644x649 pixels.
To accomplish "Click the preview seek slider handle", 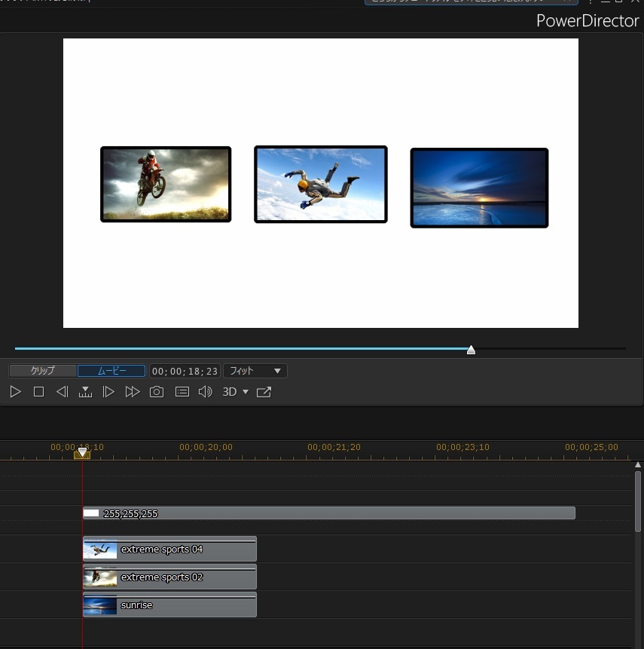I will tap(471, 351).
